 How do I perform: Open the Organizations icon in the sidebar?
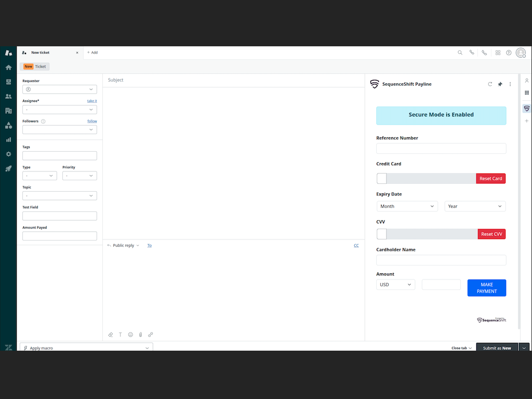point(8,111)
